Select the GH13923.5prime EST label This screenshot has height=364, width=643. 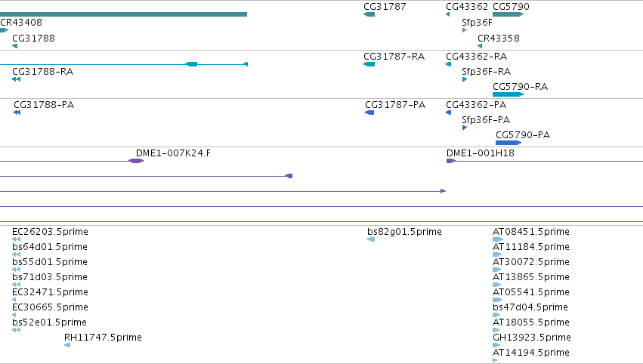pos(532,338)
